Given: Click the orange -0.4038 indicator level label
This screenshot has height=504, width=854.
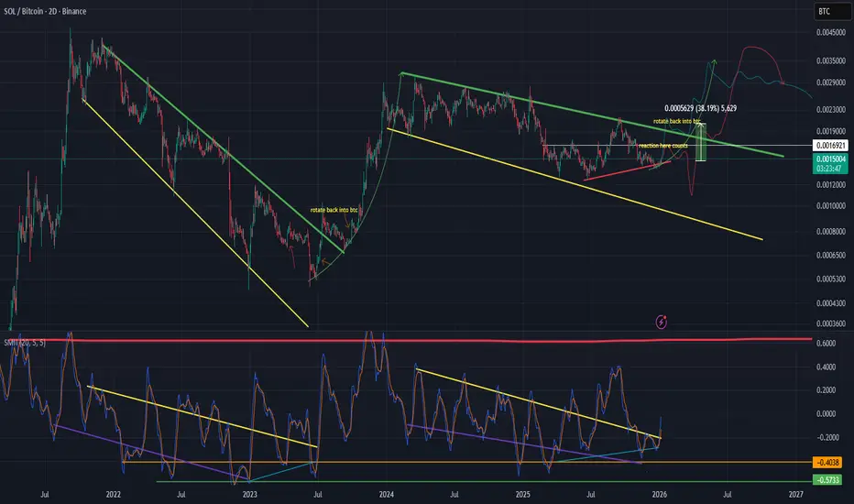Looking at the screenshot, I should point(827,462).
